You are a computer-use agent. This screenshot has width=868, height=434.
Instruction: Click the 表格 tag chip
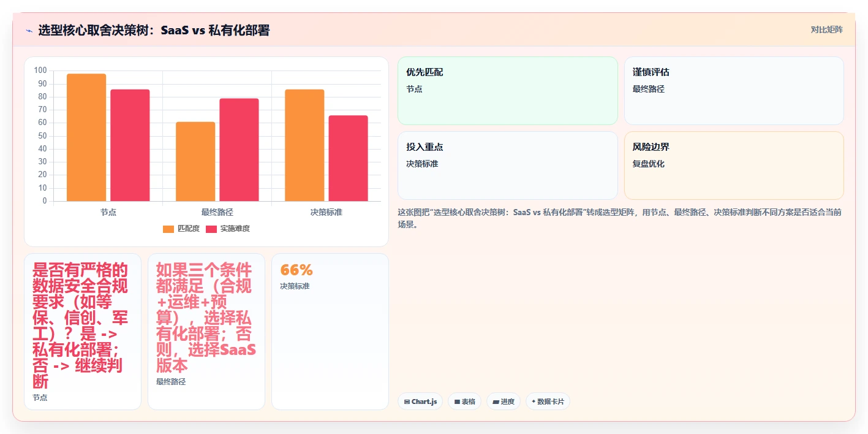click(464, 402)
